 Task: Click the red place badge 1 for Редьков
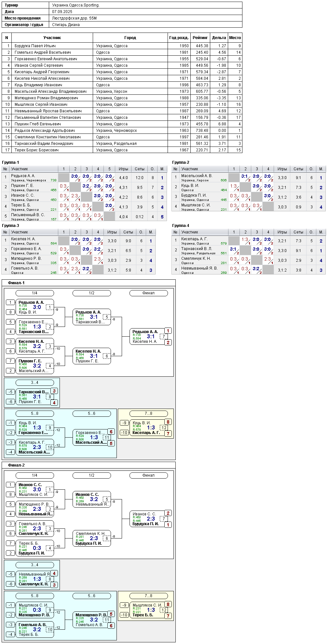coord(168,331)
